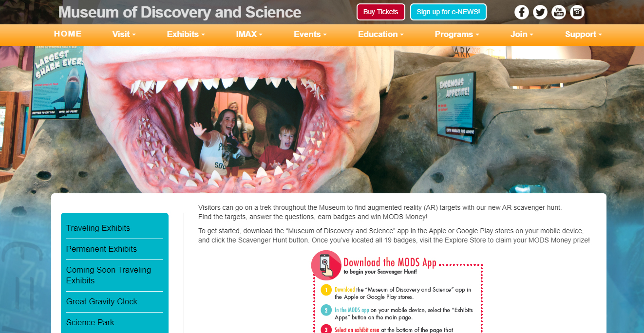Go to the HOME navigation item
The height and width of the screenshot is (333, 644).
coord(68,34)
